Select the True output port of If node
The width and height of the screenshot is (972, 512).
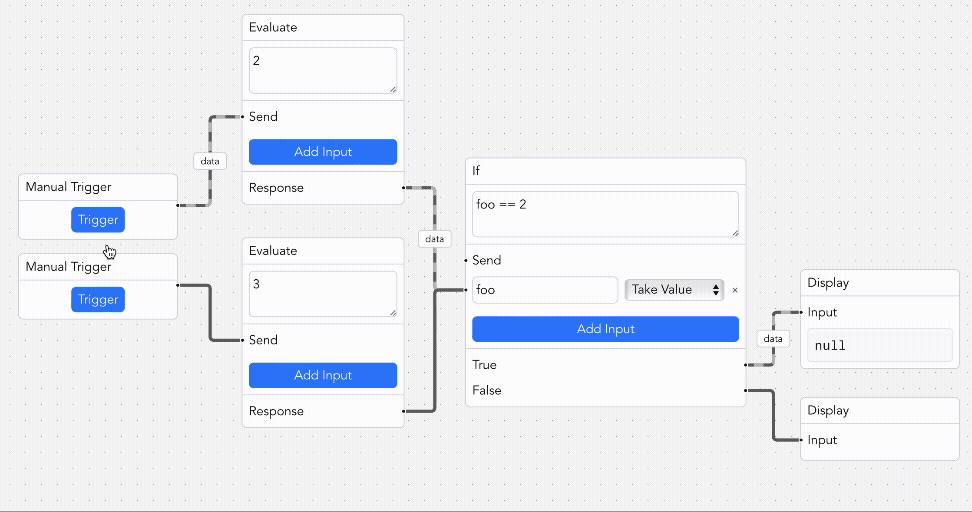click(746, 365)
